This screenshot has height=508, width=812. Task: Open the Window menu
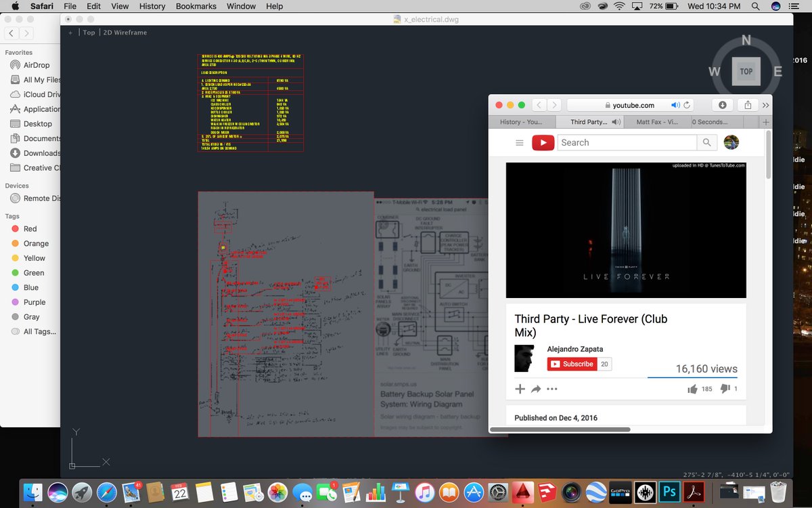(241, 6)
